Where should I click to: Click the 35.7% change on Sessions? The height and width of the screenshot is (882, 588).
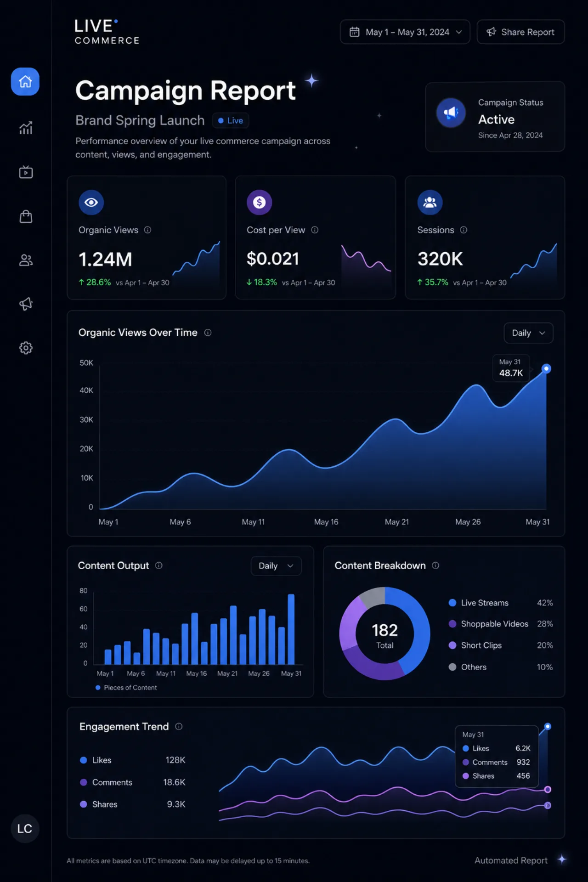[x=433, y=283]
